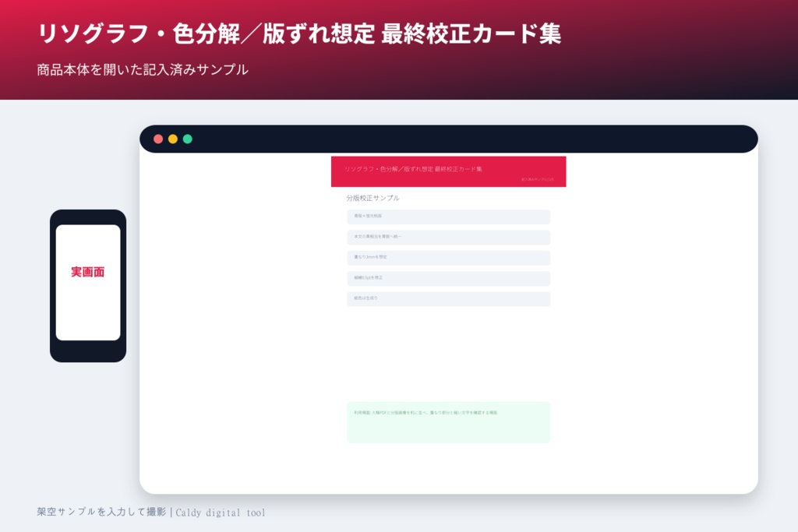This screenshot has width=798, height=532.
Task: Click the 記入済みサンプル page label in the red header
Action: pyautogui.click(x=538, y=179)
